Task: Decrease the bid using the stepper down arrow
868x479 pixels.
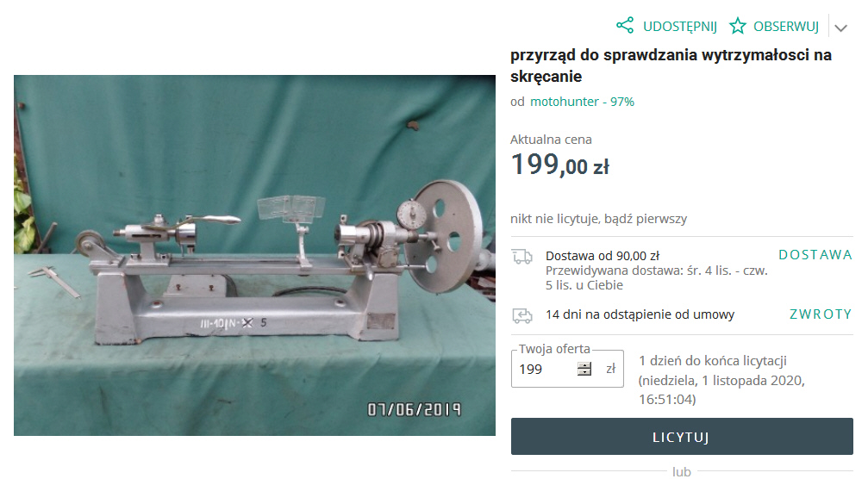Action: (x=584, y=372)
